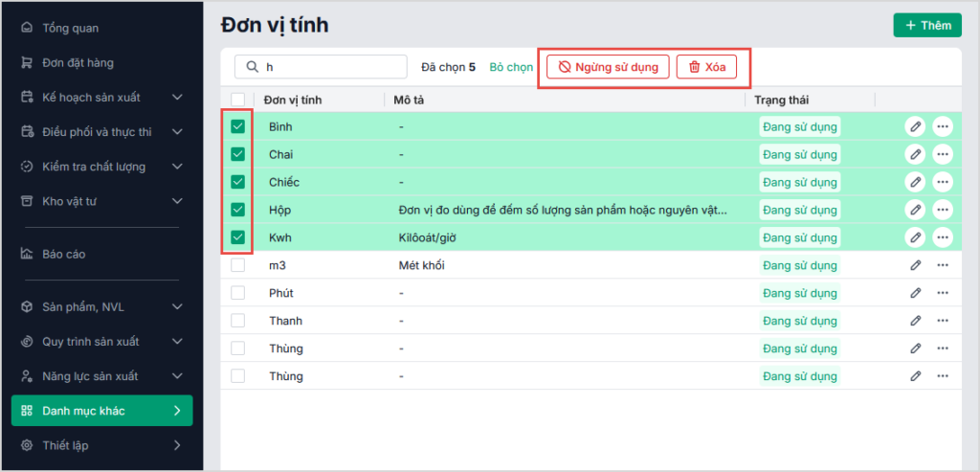Expand Sản phẩm, NVL dropdown arrow
The width and height of the screenshot is (980, 472).
tap(177, 307)
